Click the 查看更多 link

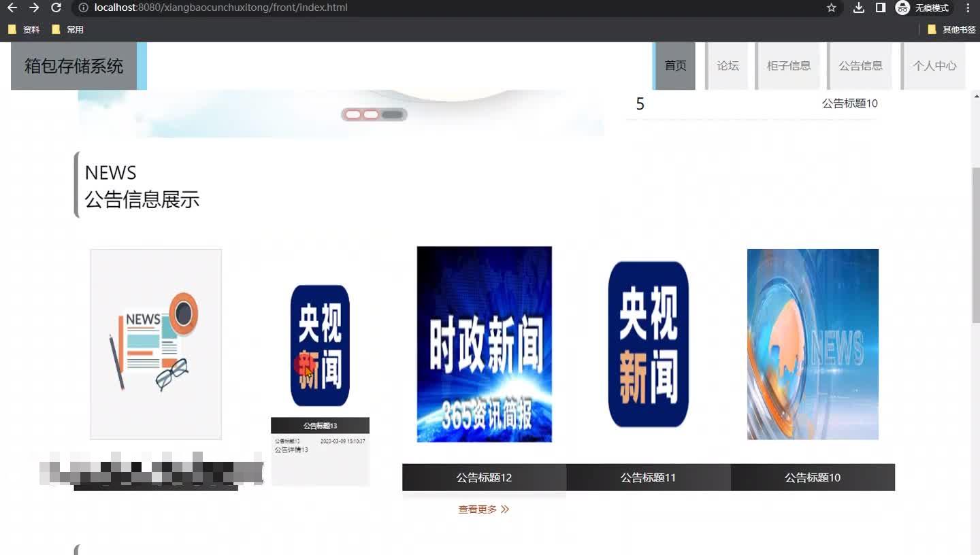point(483,509)
